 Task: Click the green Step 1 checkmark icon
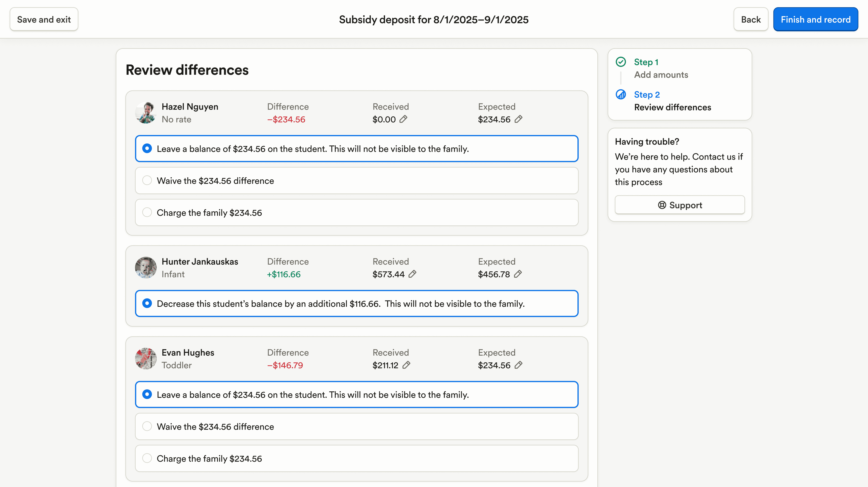pyautogui.click(x=621, y=62)
